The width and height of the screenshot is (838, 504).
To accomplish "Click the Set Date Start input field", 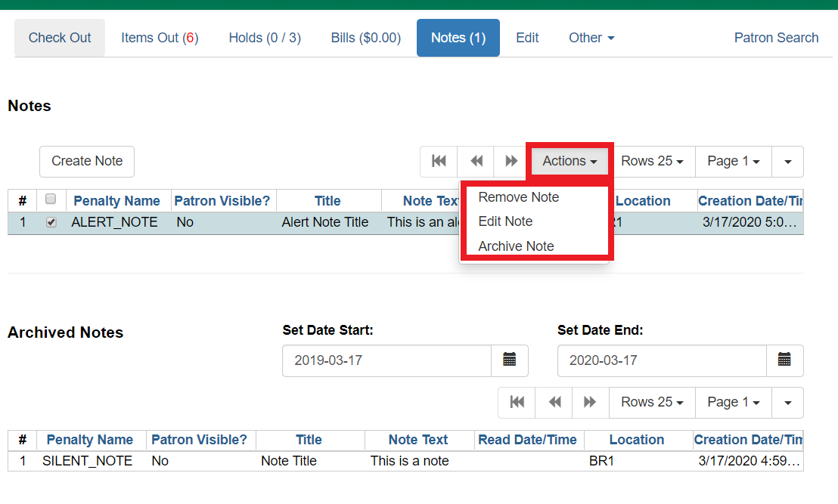I will click(x=386, y=360).
